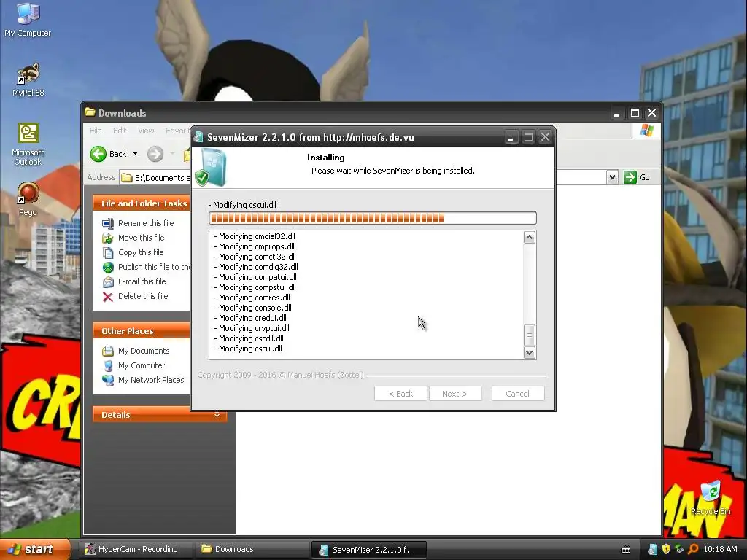The width and height of the screenshot is (747, 560).
Task: Click the Forward arrow in Downloads toolbar
Action: tap(155, 154)
